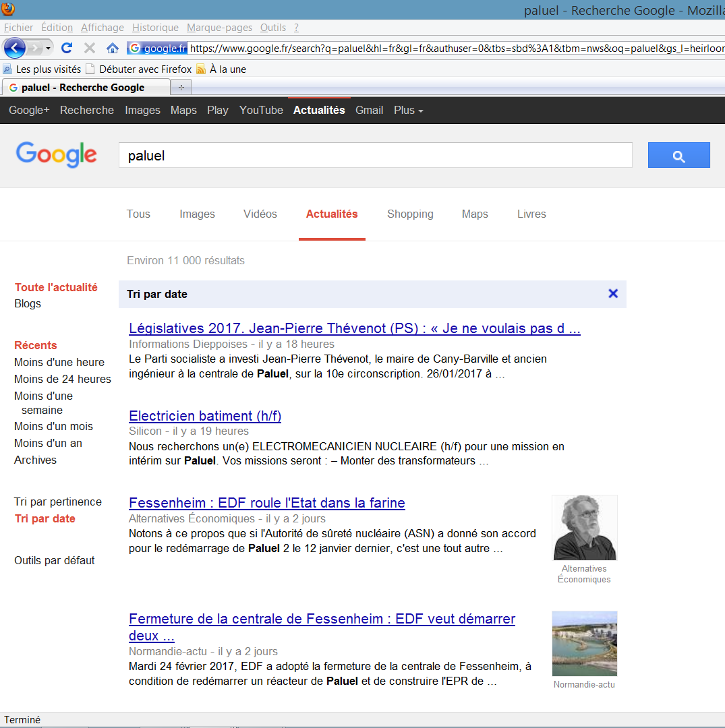Switch to the Tous results tab

(x=138, y=214)
